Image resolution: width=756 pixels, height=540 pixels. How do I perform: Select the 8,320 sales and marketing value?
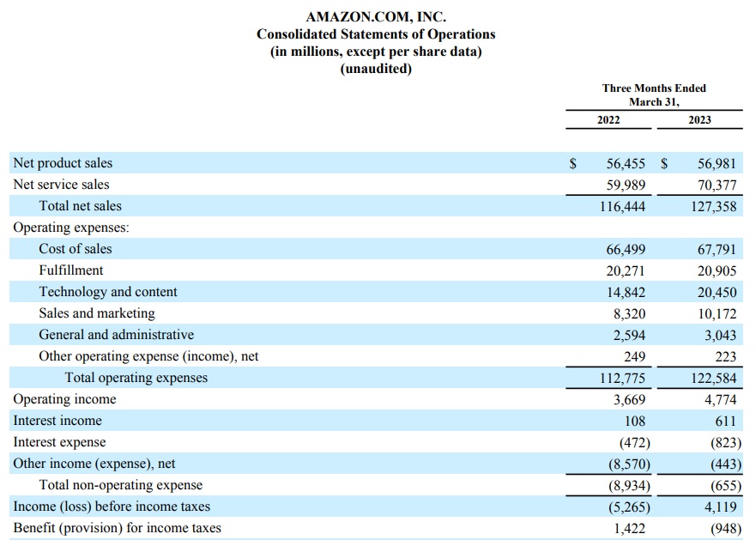coord(629,314)
